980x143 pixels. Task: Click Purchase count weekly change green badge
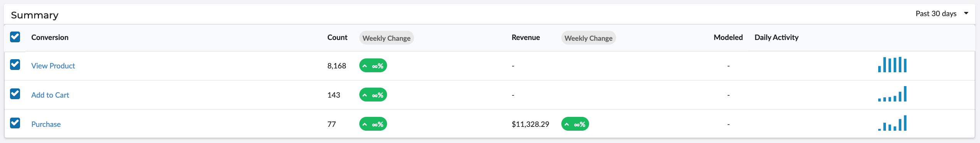[373, 124]
